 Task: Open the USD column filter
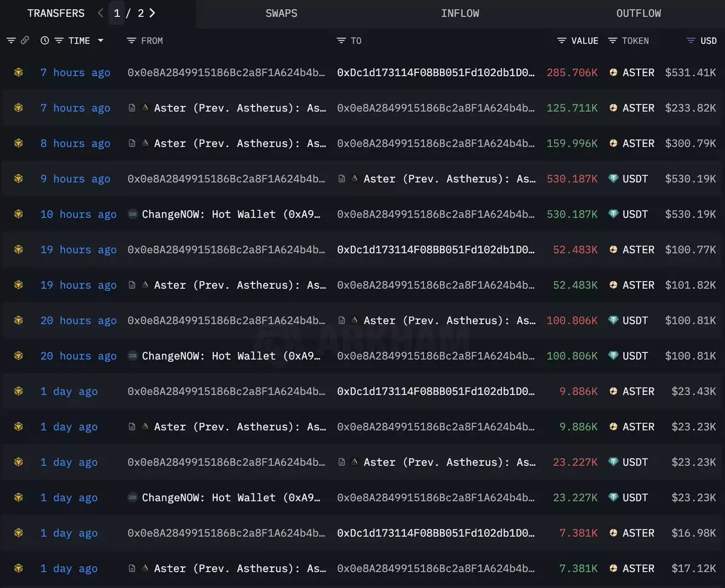691,40
